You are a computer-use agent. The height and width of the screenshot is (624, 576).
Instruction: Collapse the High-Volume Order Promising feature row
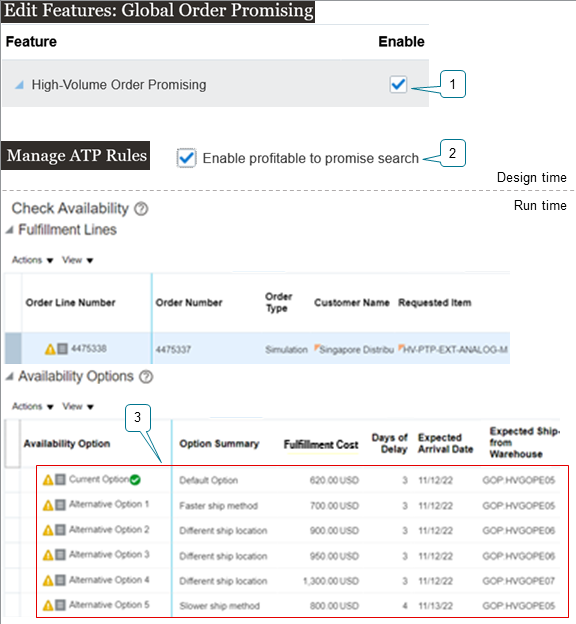19,84
